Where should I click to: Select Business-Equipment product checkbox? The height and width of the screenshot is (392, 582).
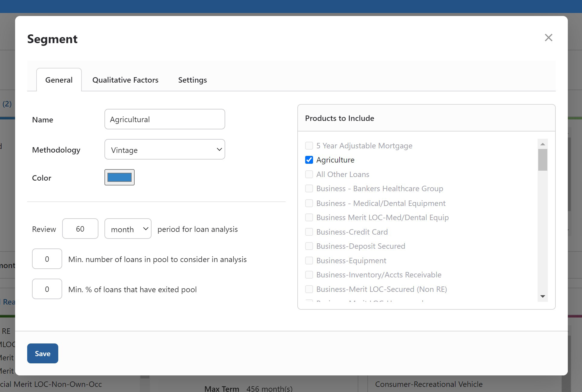tap(309, 261)
